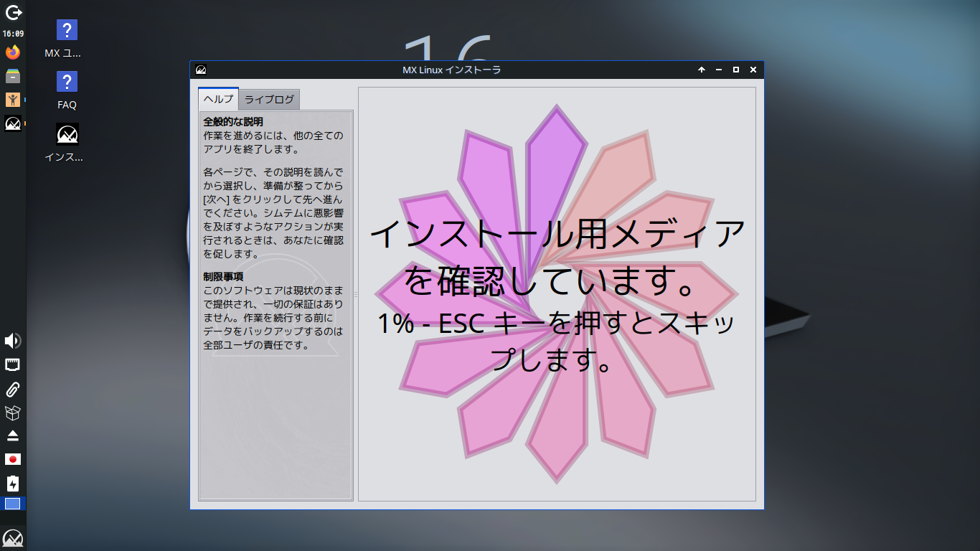
Task: Switch to the ヘルプ tab
Action: 218,99
